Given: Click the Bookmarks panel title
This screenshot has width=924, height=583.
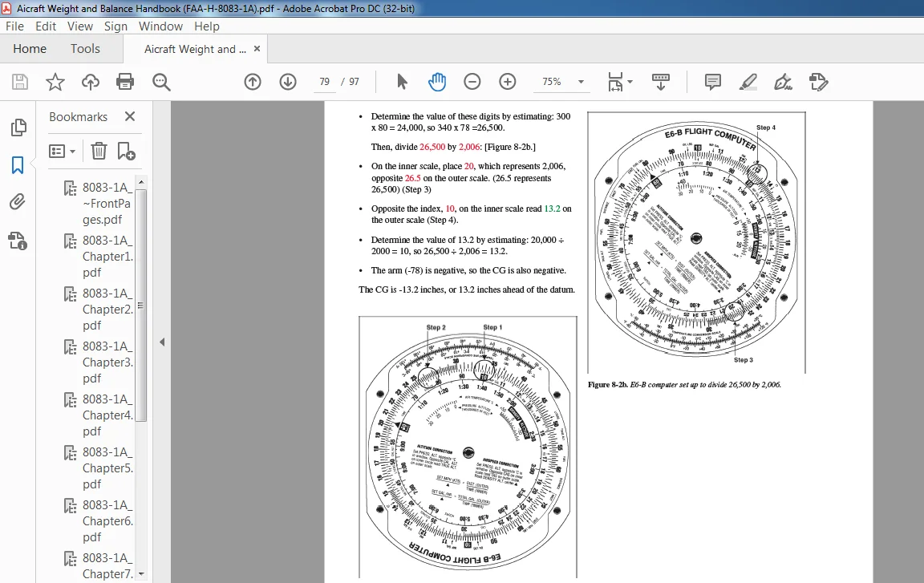Looking at the screenshot, I should tap(79, 116).
